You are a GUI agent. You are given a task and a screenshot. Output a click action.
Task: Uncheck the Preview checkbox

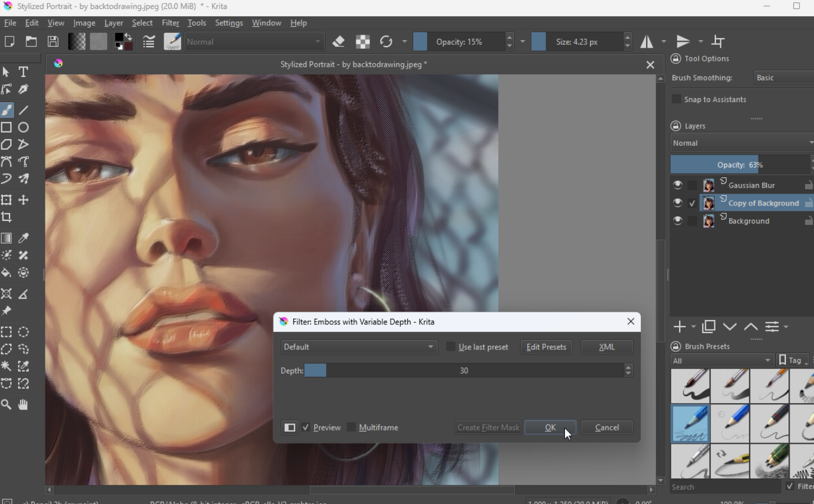306,428
